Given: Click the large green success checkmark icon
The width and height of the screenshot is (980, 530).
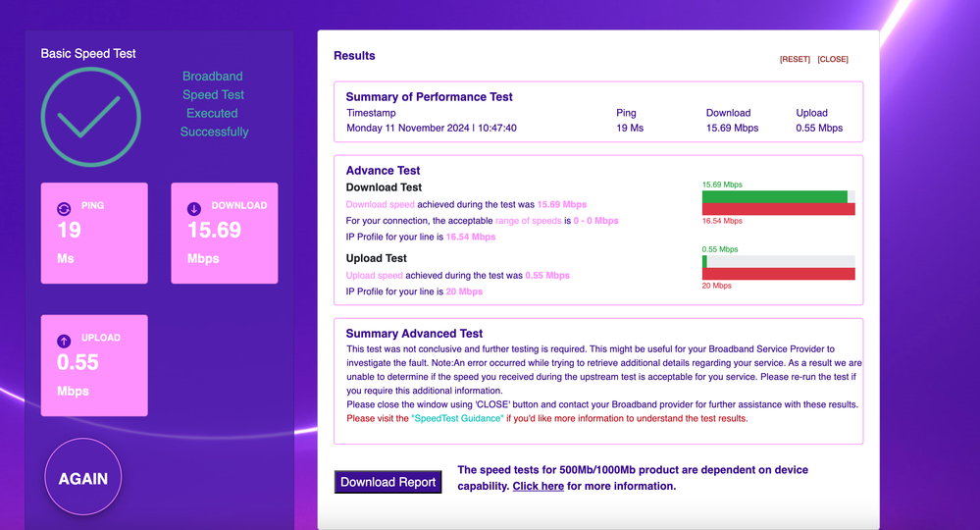Looking at the screenshot, I should coord(90,118).
